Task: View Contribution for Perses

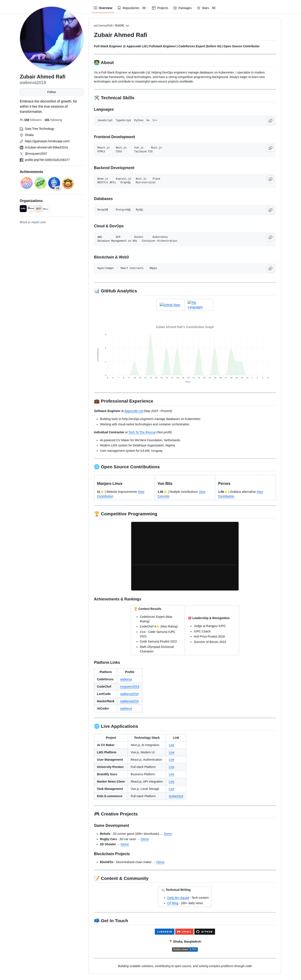Action: [240, 494]
